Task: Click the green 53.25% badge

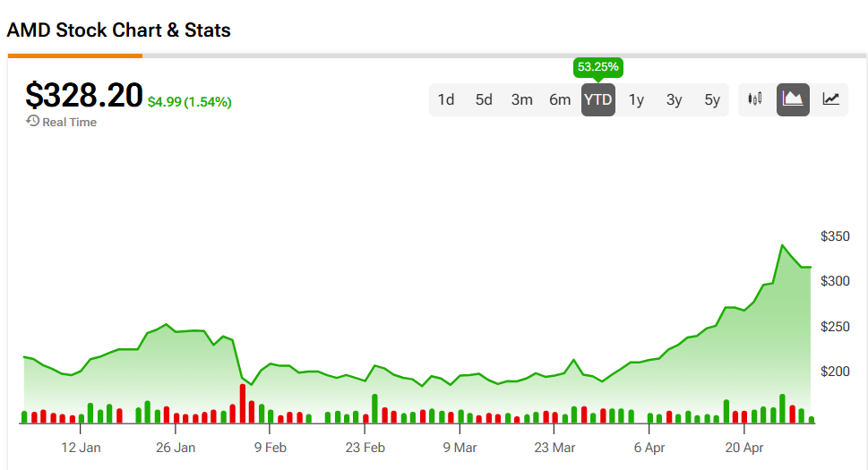Action: [598, 67]
